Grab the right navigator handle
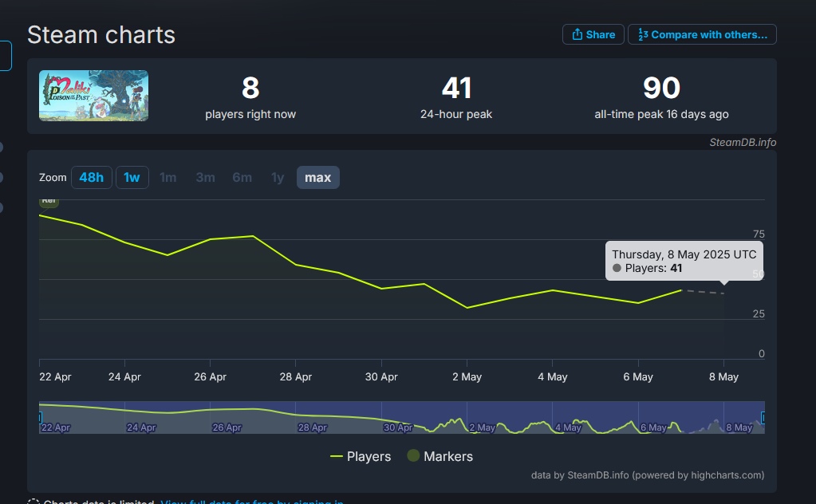The image size is (816, 504). (x=763, y=417)
